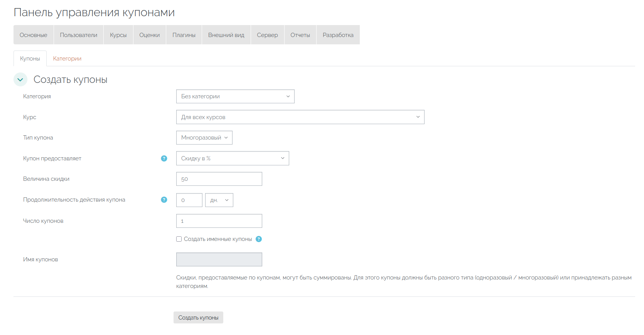Open the Отчеты admin menu

point(300,35)
